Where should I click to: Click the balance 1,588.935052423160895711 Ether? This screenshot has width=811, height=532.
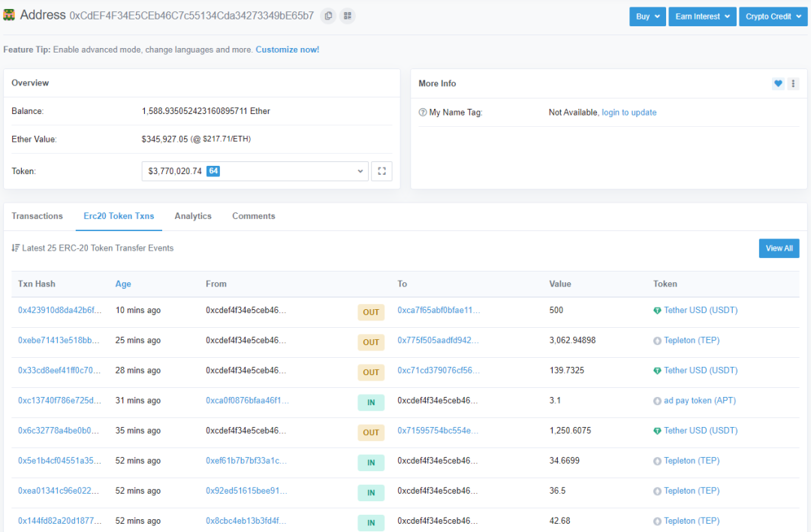pos(206,111)
